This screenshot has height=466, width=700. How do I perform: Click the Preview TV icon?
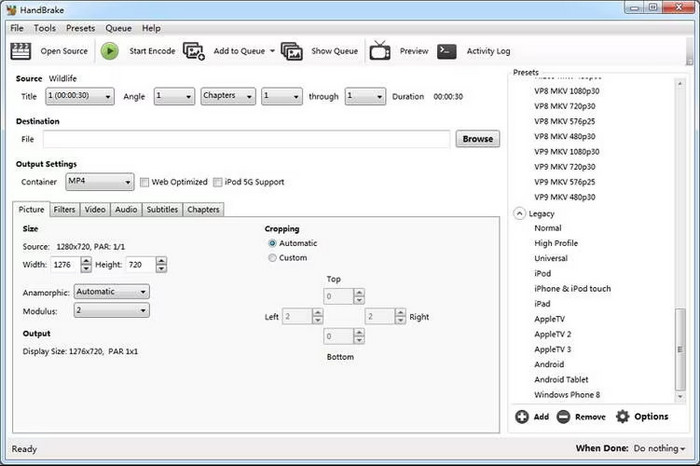pyautogui.click(x=380, y=51)
